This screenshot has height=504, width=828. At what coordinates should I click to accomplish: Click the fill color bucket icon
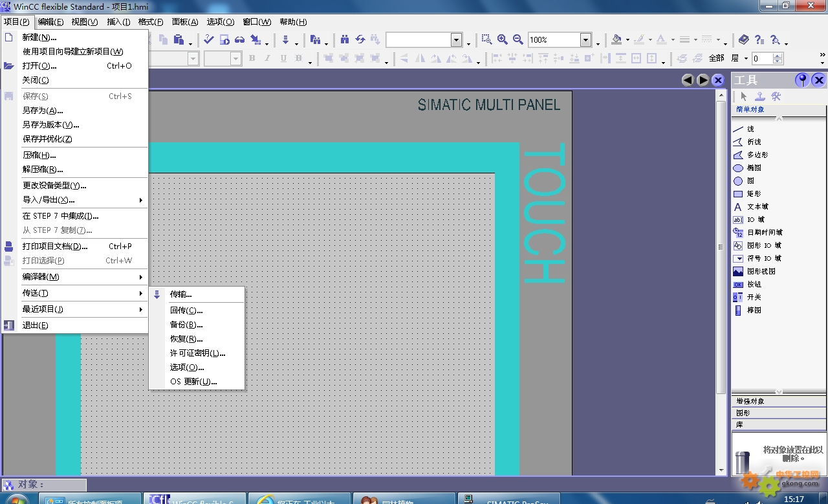pos(616,39)
